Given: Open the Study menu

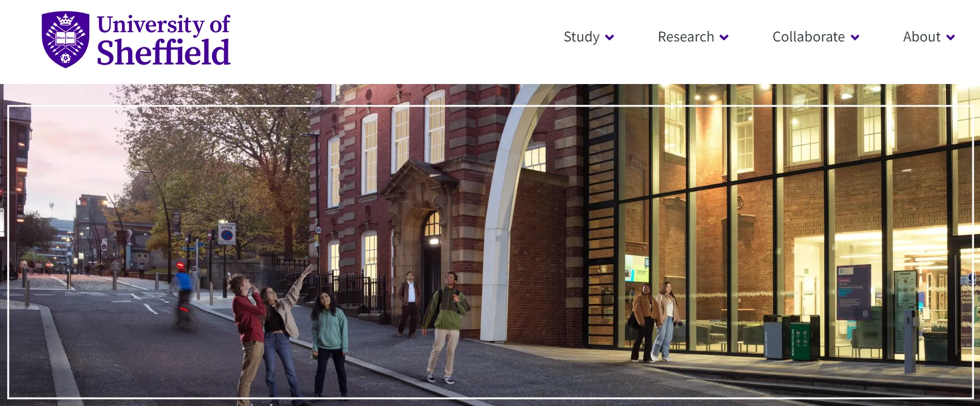Looking at the screenshot, I should tap(581, 37).
